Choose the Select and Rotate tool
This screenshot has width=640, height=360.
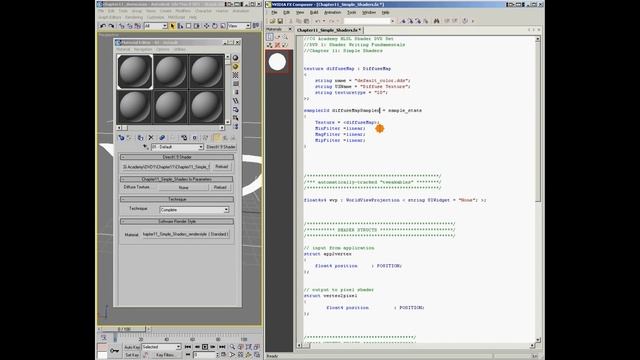coord(215,26)
